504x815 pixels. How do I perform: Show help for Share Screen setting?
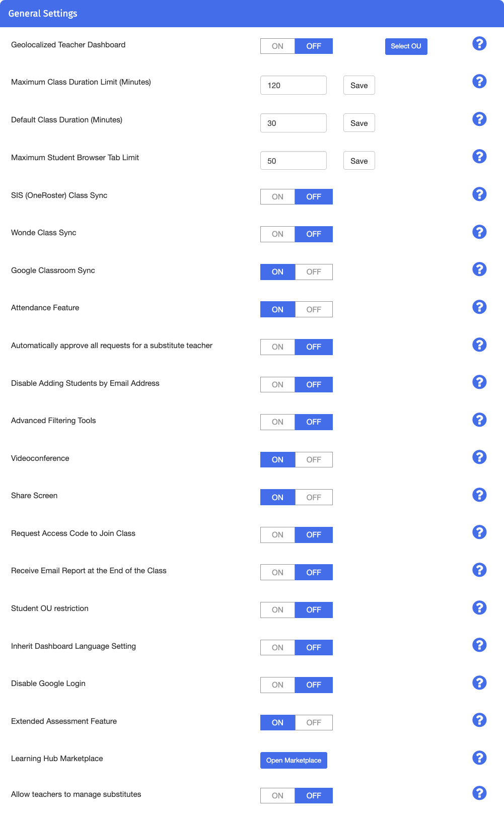tap(479, 495)
